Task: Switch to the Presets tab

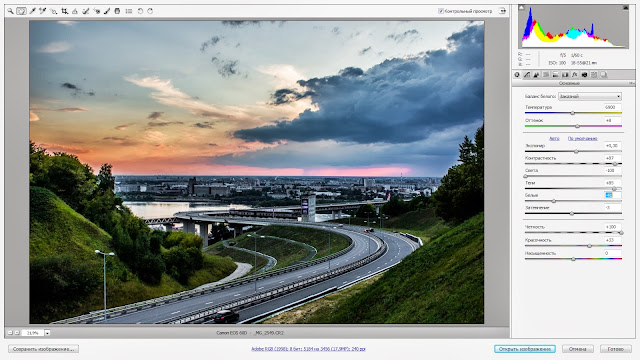Action: pos(594,75)
